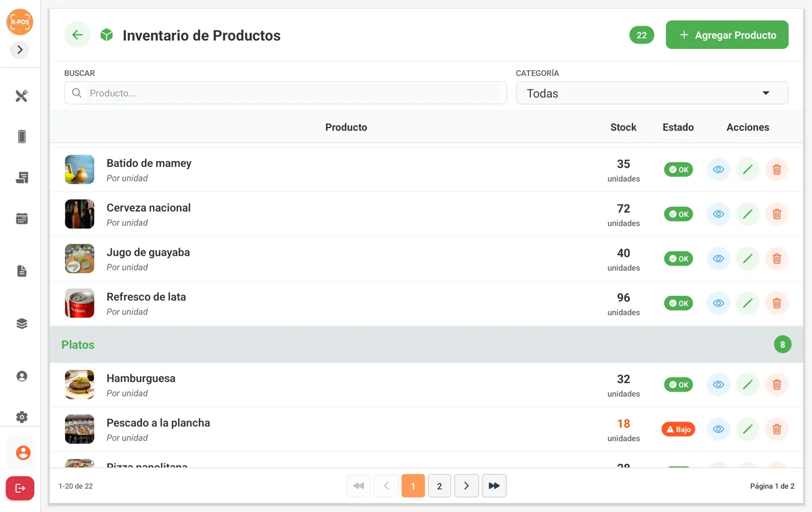Open the Hamburguesa product thumbnail
The height and width of the screenshot is (512, 812).
point(79,384)
